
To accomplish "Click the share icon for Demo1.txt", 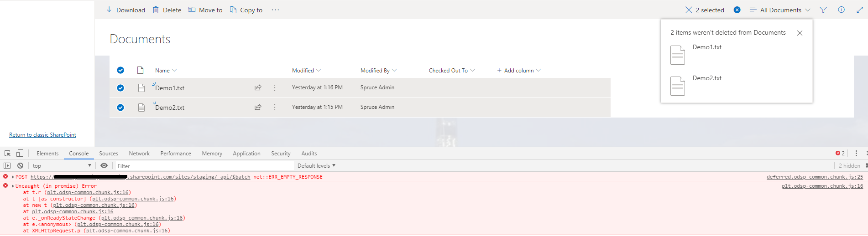I will pos(258,87).
